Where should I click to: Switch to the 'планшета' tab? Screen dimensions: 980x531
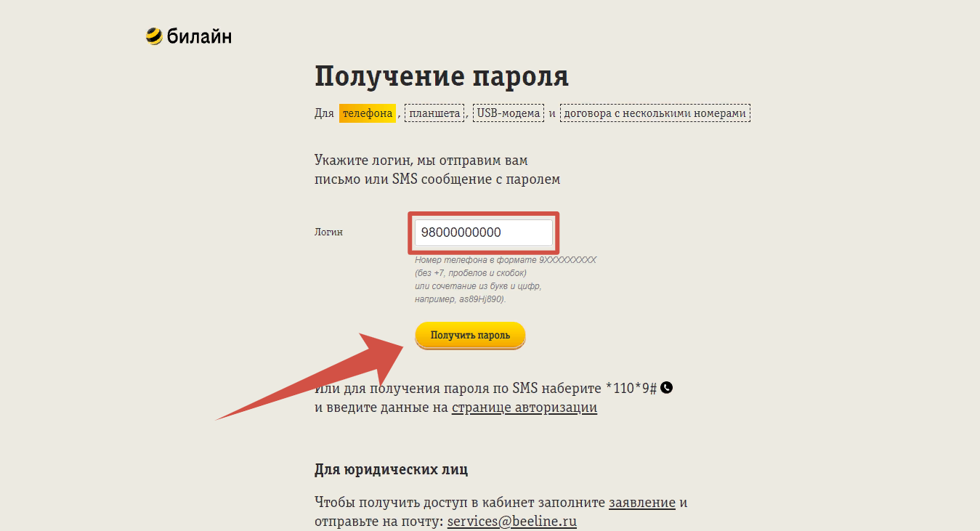[434, 113]
